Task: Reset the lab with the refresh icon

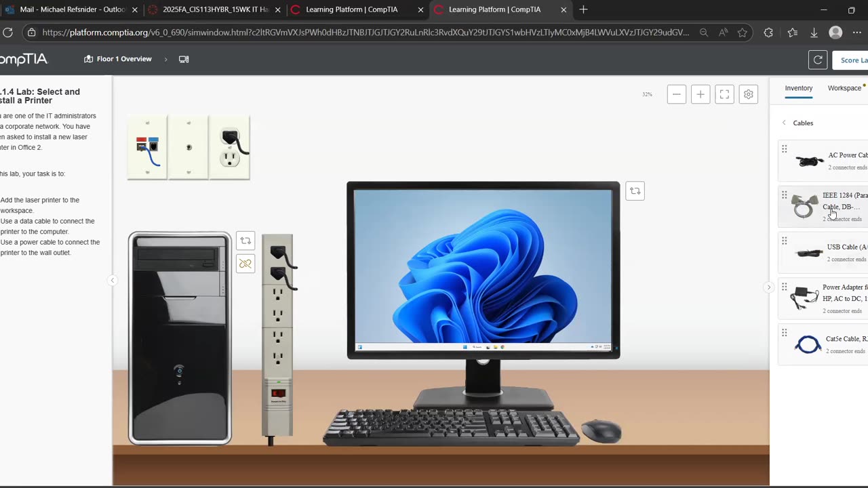Action: point(818,60)
